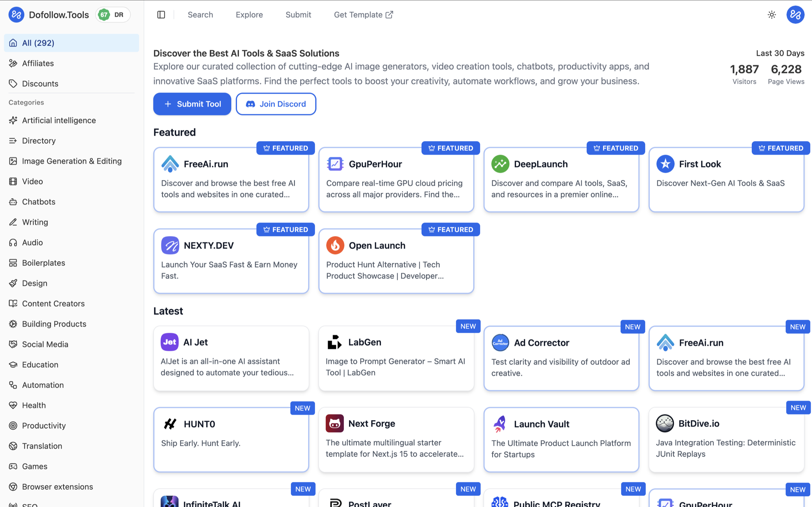Open the user avatar in top right
The height and width of the screenshot is (507, 812).
coord(795,15)
